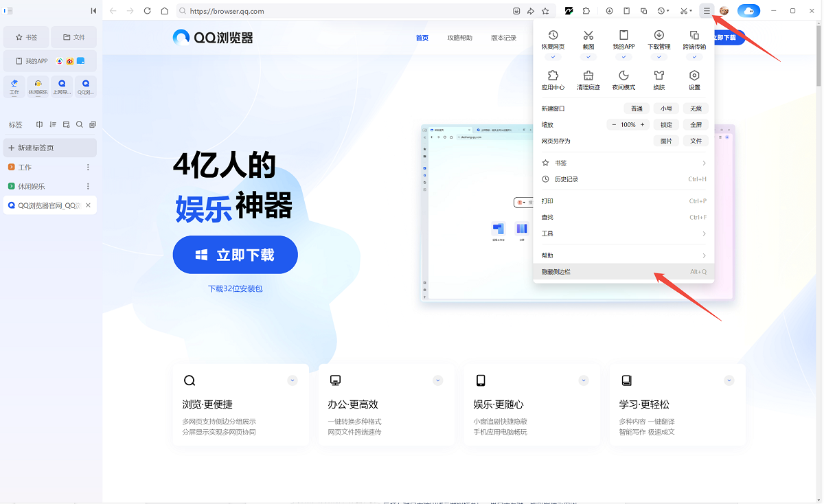Open 设置 settings in menu
The height and width of the screenshot is (504, 824).
click(x=694, y=80)
